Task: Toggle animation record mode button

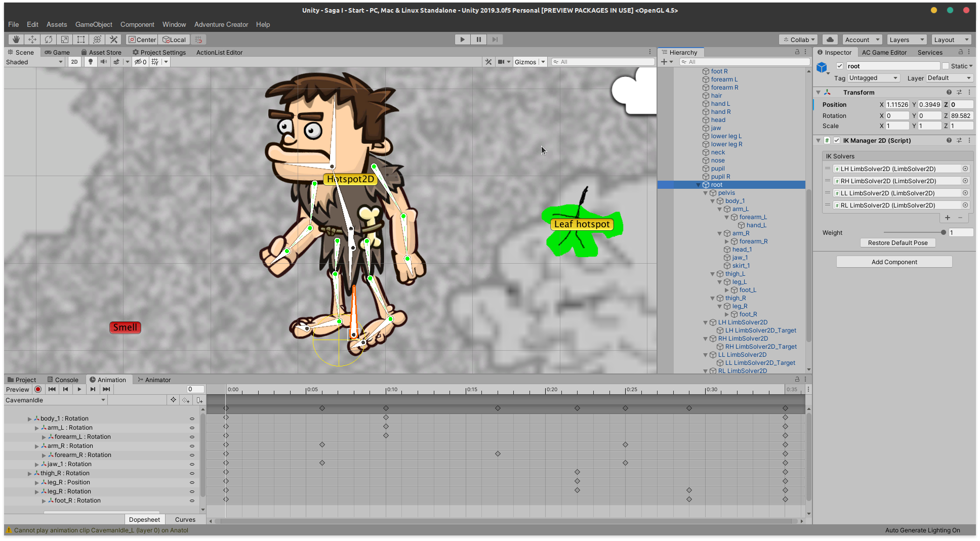Action: coord(38,389)
